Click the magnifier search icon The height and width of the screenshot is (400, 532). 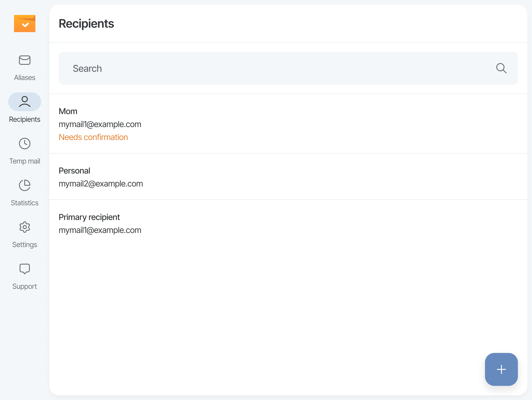501,68
